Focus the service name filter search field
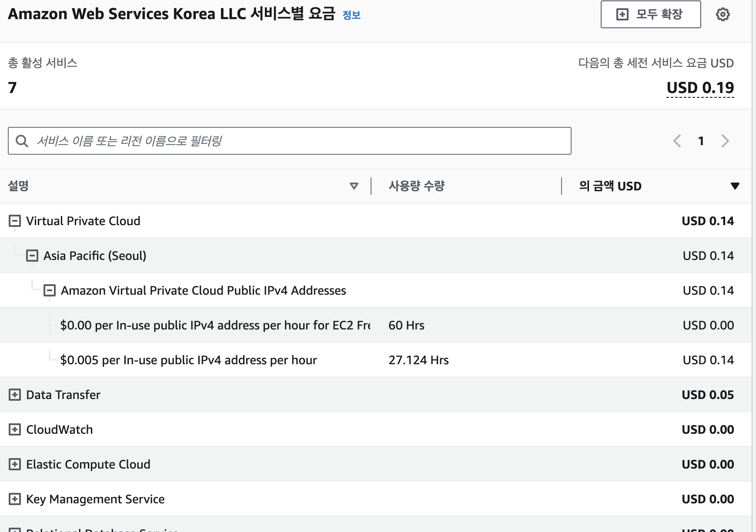Viewport: 756px width, 532px height. [x=290, y=141]
